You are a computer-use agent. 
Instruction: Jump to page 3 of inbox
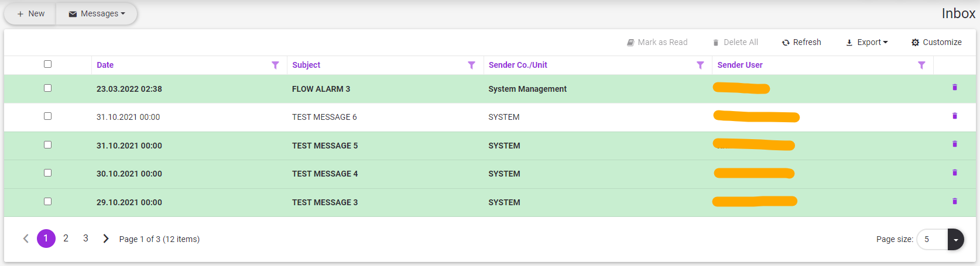tap(85, 239)
